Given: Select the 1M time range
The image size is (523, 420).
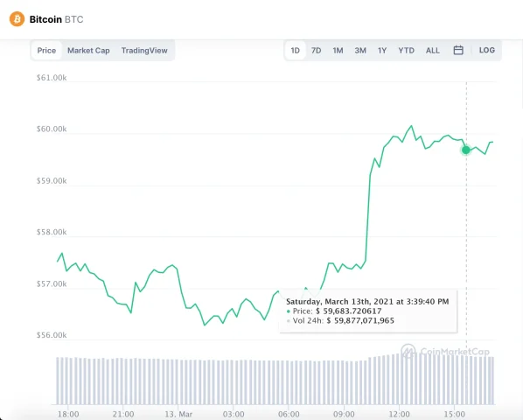Looking at the screenshot, I should [338, 51].
